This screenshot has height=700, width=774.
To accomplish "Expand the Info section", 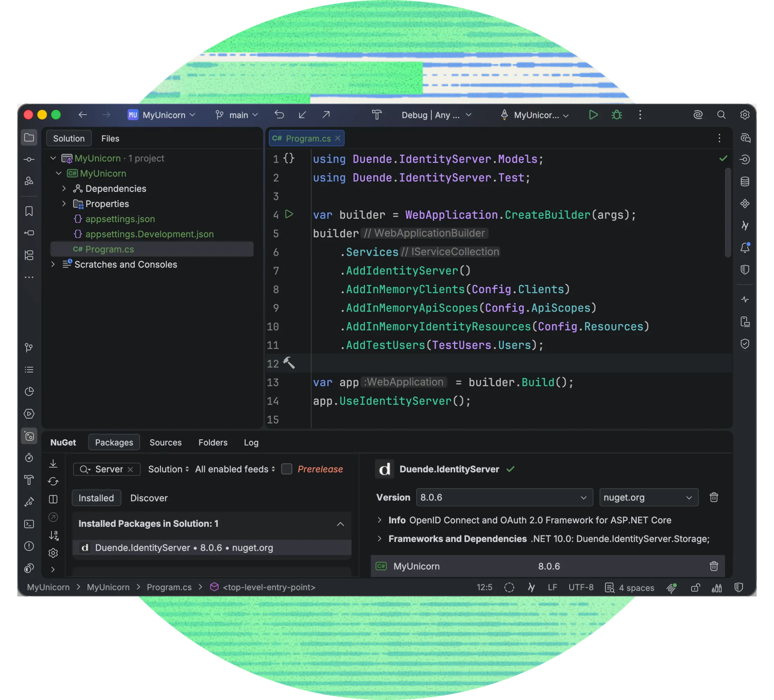I will 379,520.
